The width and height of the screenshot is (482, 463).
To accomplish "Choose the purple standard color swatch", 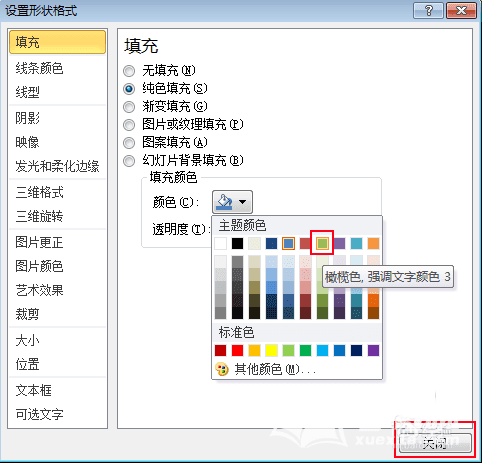I will click(373, 350).
